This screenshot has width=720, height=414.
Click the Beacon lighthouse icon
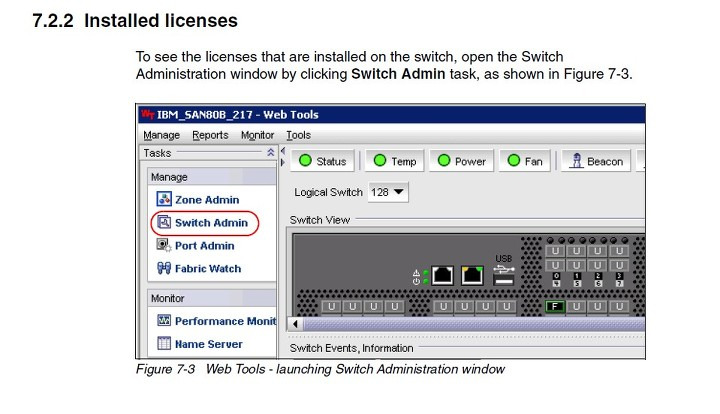(x=576, y=161)
